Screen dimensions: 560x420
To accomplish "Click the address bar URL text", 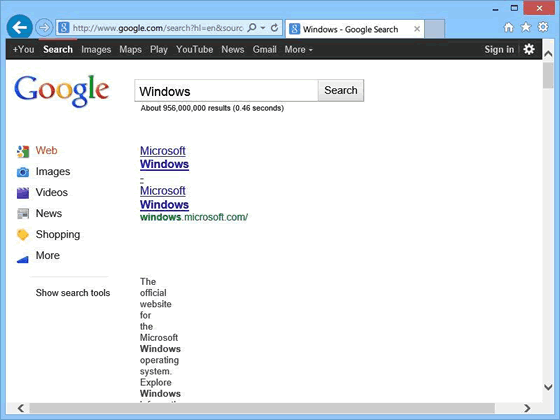I will tap(158, 28).
